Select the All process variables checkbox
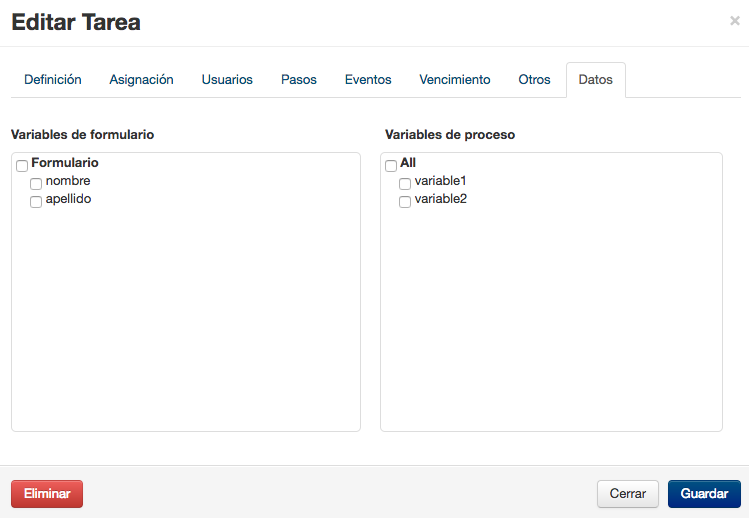The height and width of the screenshot is (518, 749). tap(391, 166)
